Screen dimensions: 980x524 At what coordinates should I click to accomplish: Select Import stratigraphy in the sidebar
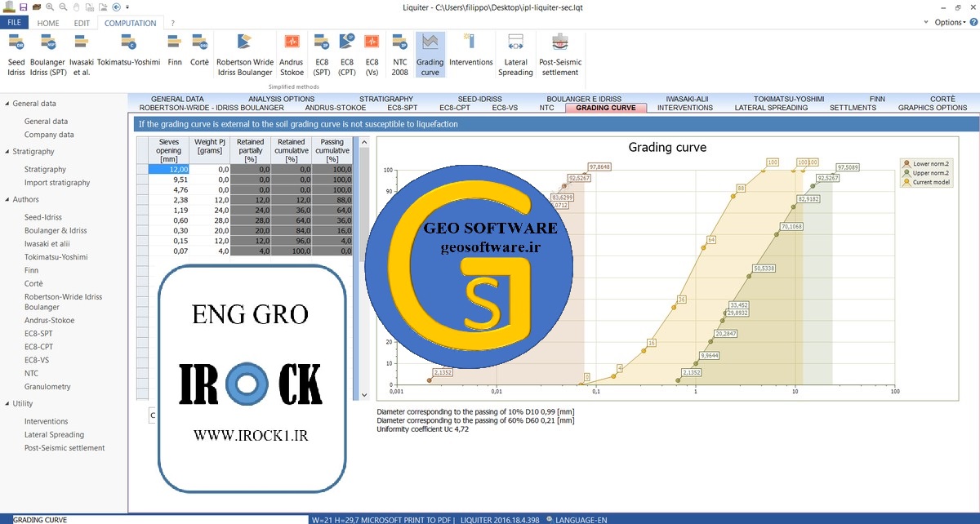pos(57,183)
